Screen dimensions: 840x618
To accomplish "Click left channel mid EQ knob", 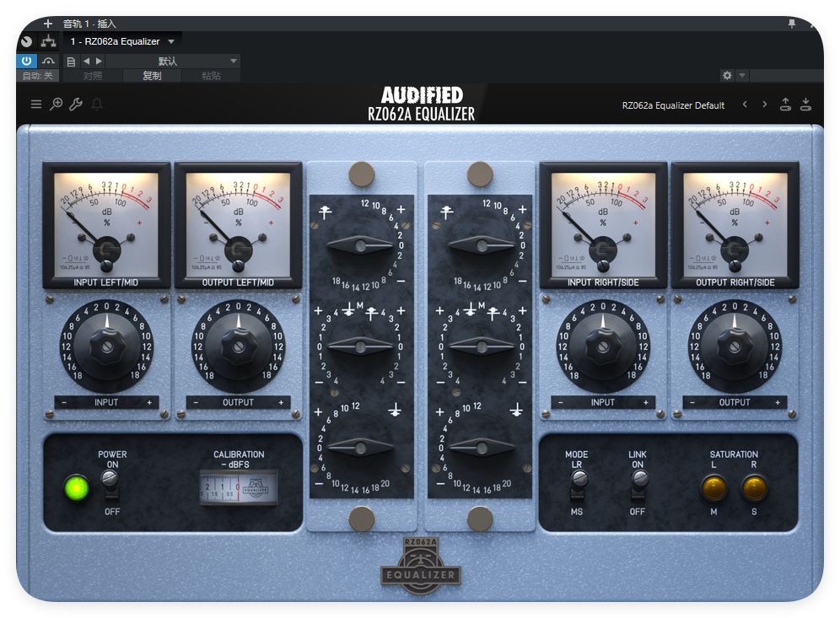I will (360, 347).
